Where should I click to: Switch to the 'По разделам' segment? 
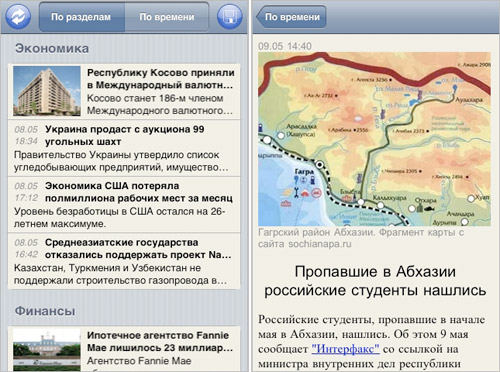point(82,17)
